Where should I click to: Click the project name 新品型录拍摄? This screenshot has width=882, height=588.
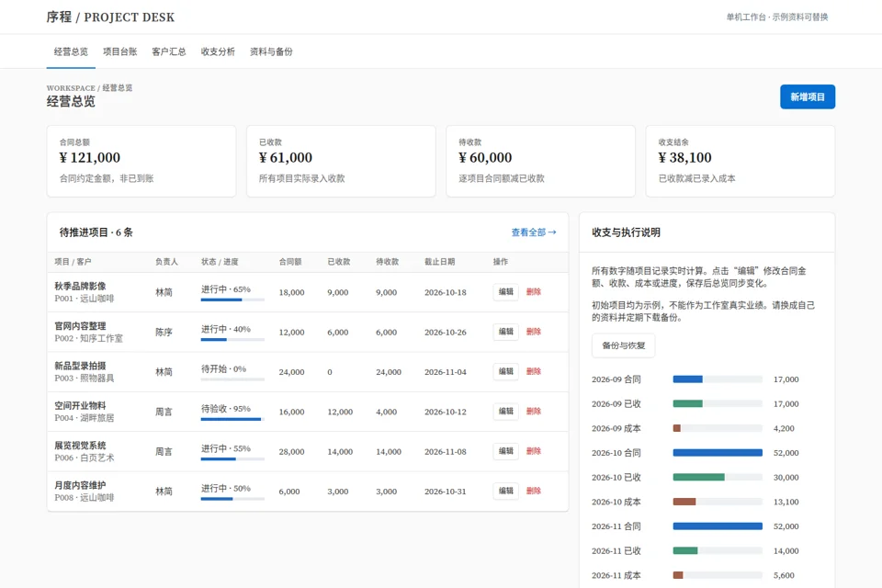80,366
